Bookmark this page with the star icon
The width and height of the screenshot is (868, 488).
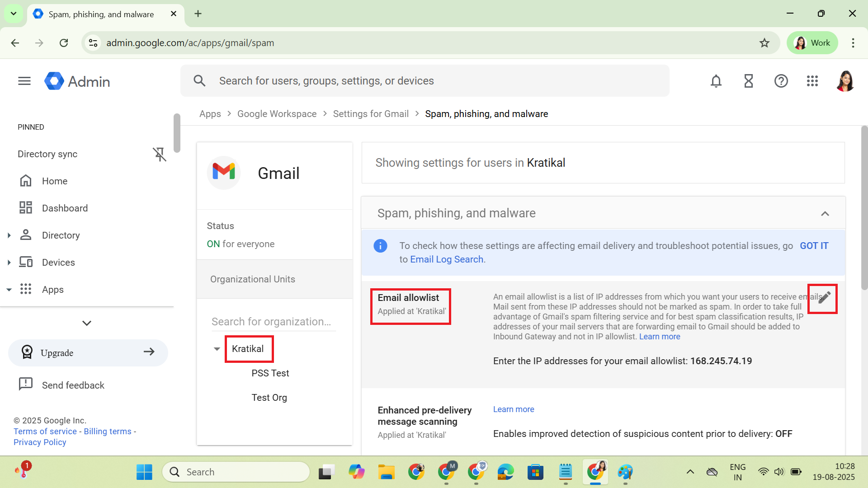764,43
